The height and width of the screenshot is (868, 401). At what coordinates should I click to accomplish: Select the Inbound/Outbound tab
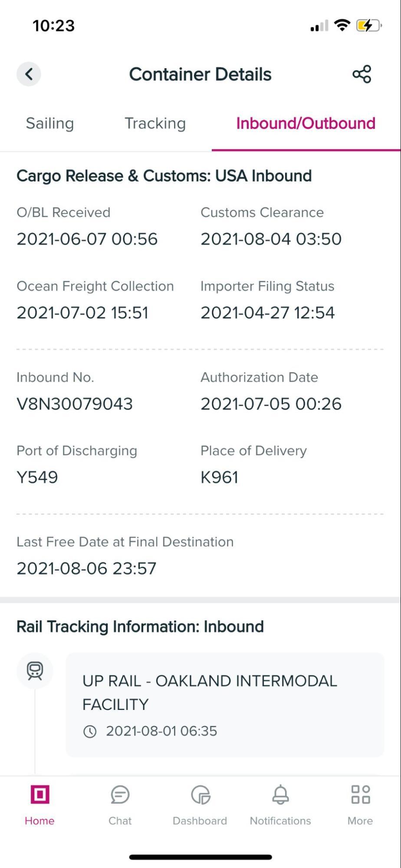click(306, 123)
